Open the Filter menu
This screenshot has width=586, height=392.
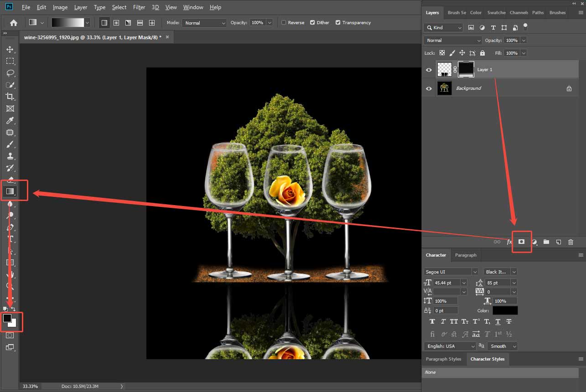(139, 7)
